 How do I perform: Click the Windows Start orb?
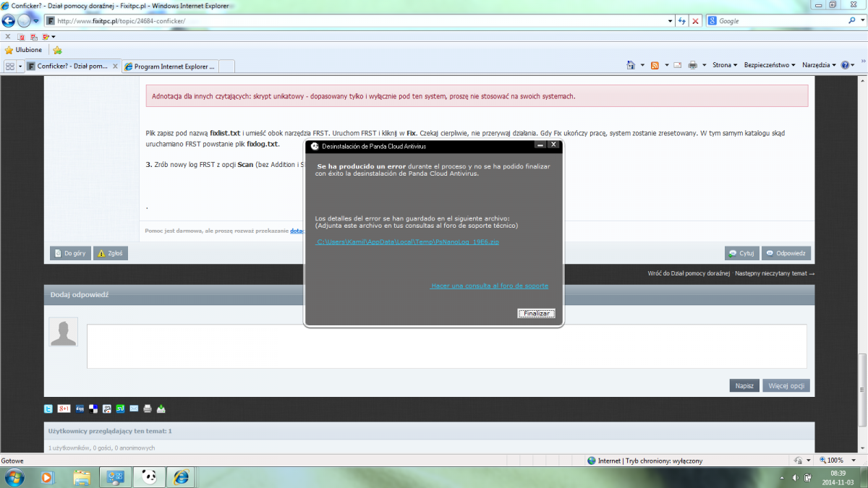tap(14, 477)
